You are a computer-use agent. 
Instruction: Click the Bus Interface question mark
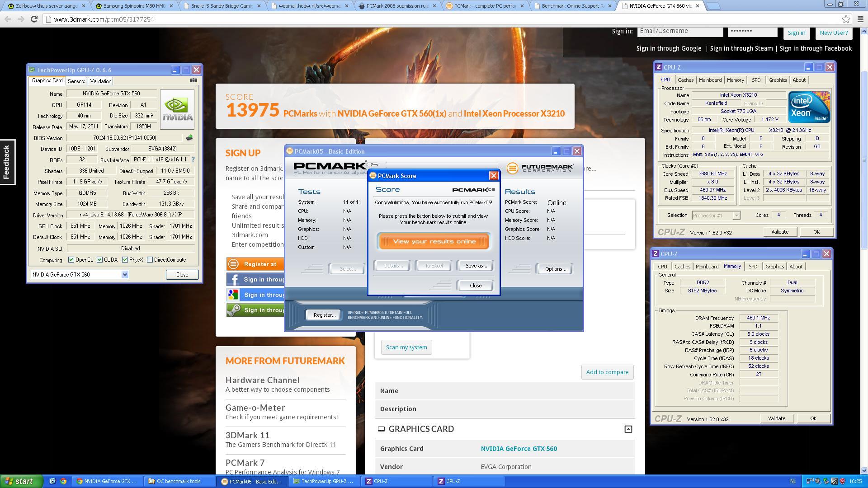193,160
